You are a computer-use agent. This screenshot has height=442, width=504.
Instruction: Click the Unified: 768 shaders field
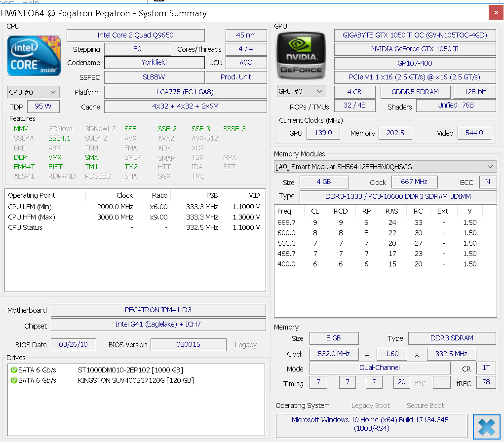[456, 106]
